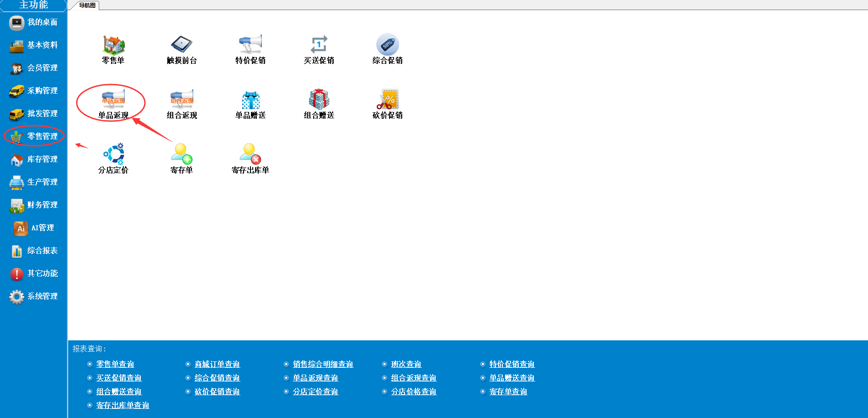Click the 特价促销查询 report link
Image resolution: width=868 pixels, height=418 pixels.
click(x=512, y=364)
